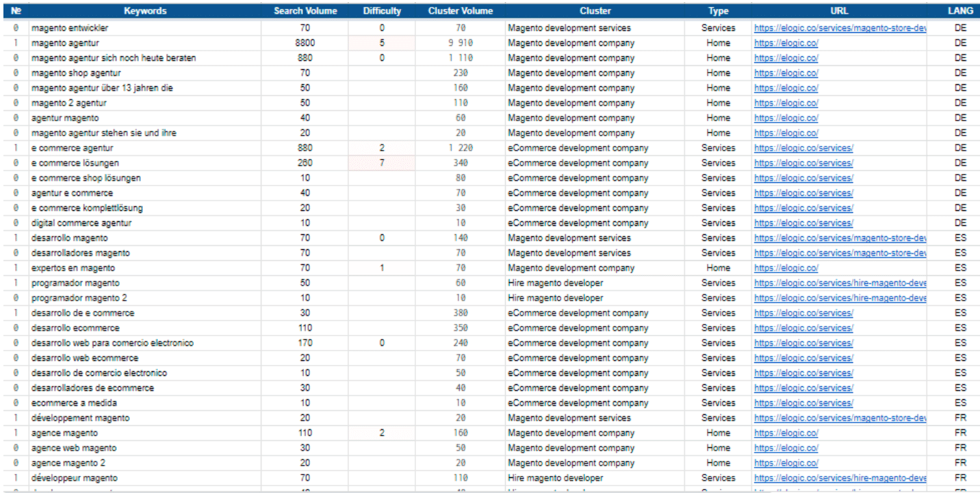Open the hire-magento link in the 'programador magento' row
980x493 pixels.
click(840, 283)
